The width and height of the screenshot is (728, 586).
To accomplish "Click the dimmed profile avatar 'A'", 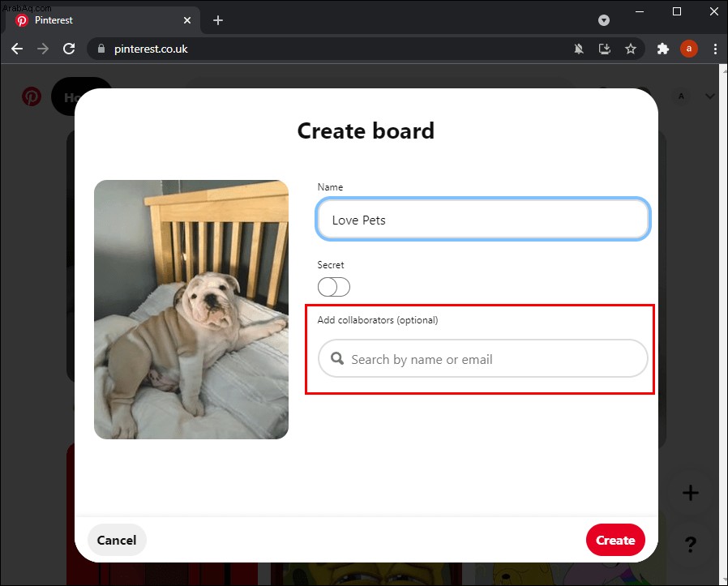I will [x=681, y=96].
